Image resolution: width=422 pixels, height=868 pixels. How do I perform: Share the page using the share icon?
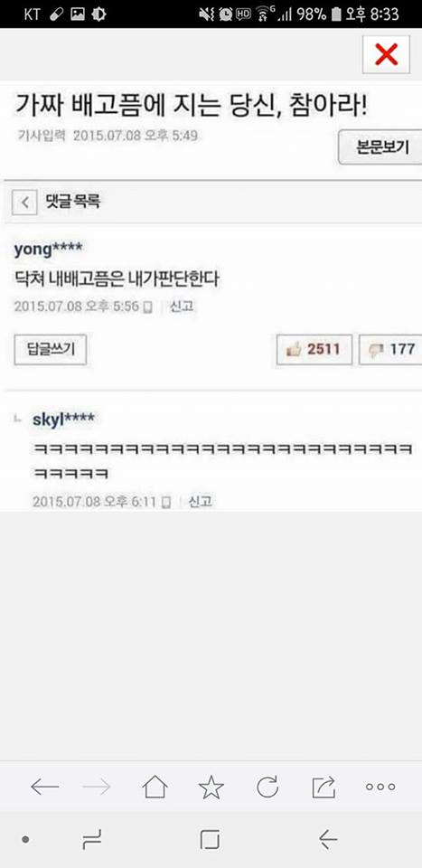point(324,787)
